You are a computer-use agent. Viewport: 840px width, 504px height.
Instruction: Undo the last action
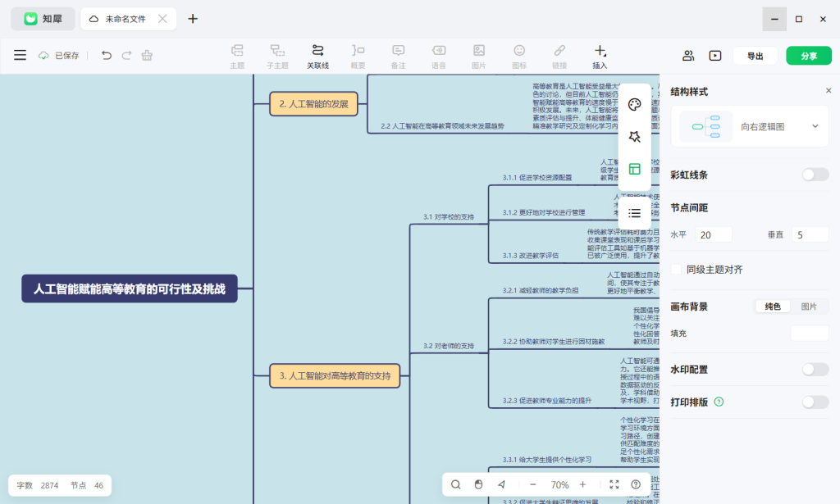pyautogui.click(x=106, y=55)
